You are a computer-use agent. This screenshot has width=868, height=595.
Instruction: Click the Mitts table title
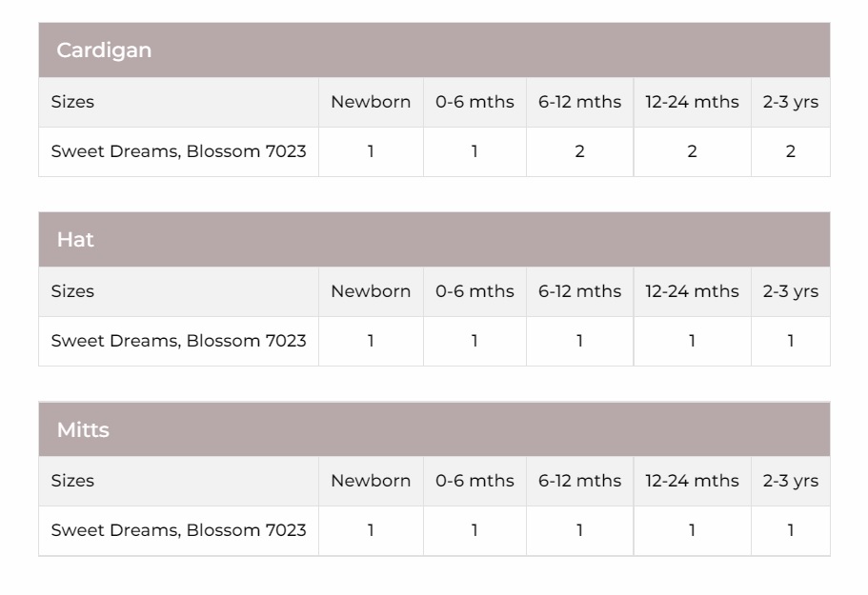(x=83, y=430)
